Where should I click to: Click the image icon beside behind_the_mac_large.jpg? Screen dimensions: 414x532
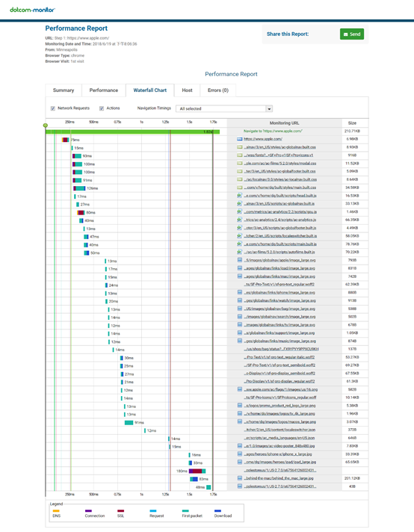pyautogui.click(x=240, y=478)
